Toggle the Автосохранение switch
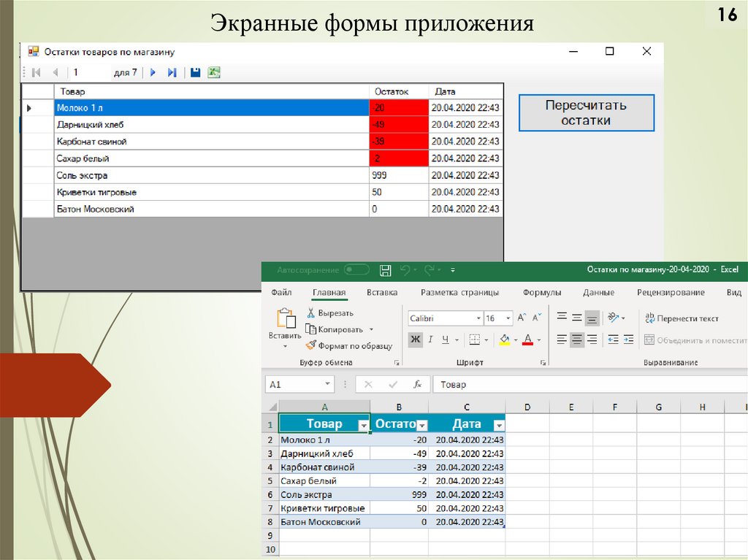The image size is (748, 560). coord(356,270)
